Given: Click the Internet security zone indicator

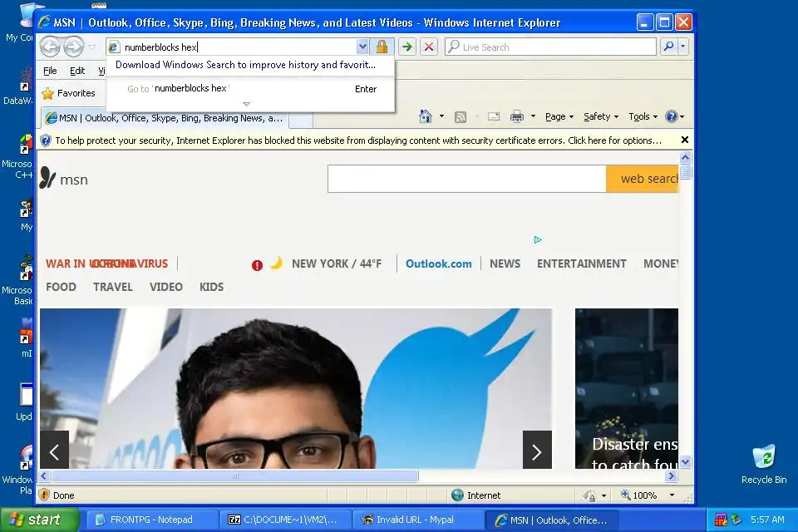Looking at the screenshot, I should [476, 495].
